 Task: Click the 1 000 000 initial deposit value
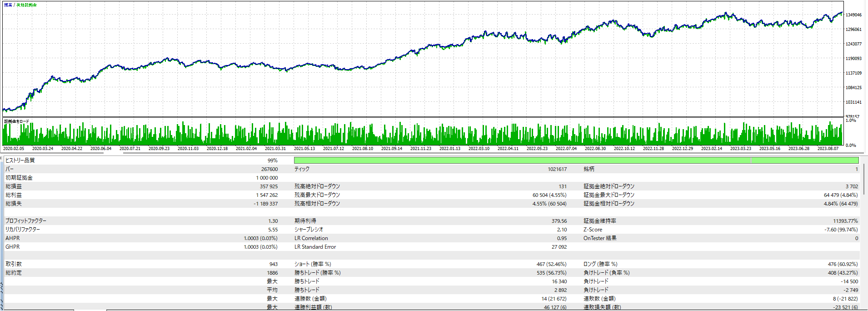click(267, 178)
